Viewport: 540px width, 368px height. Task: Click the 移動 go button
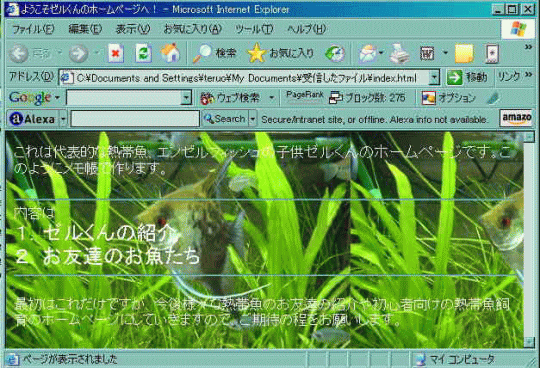coord(468,77)
